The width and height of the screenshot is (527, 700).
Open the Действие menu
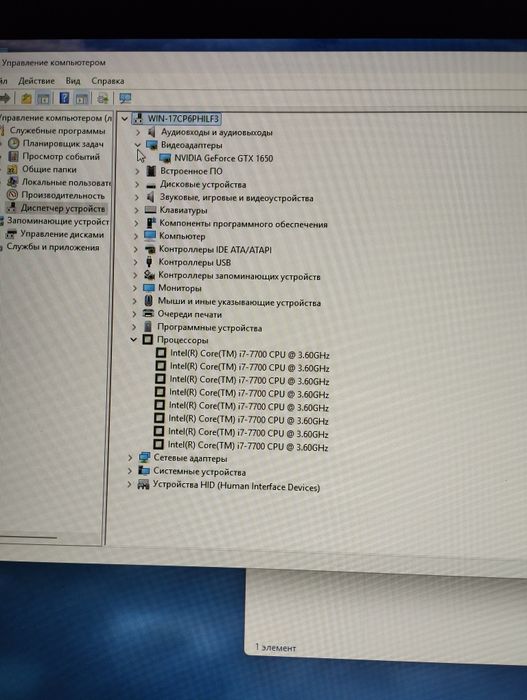(36, 81)
